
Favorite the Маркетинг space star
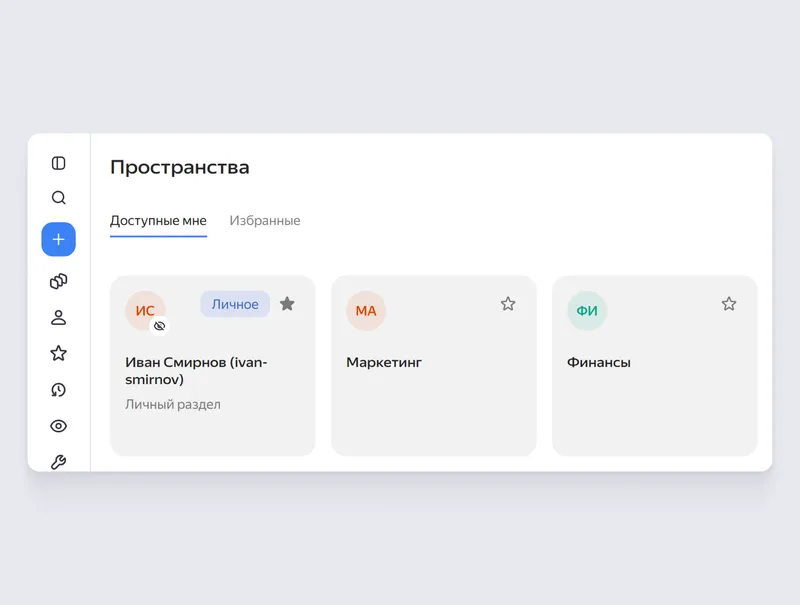[508, 304]
